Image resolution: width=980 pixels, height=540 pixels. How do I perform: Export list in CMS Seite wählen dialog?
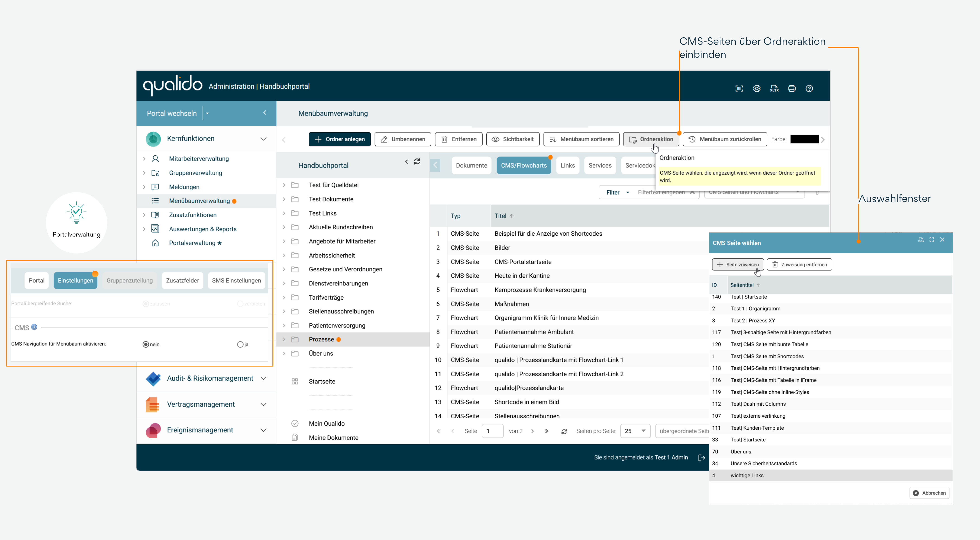[x=921, y=240]
